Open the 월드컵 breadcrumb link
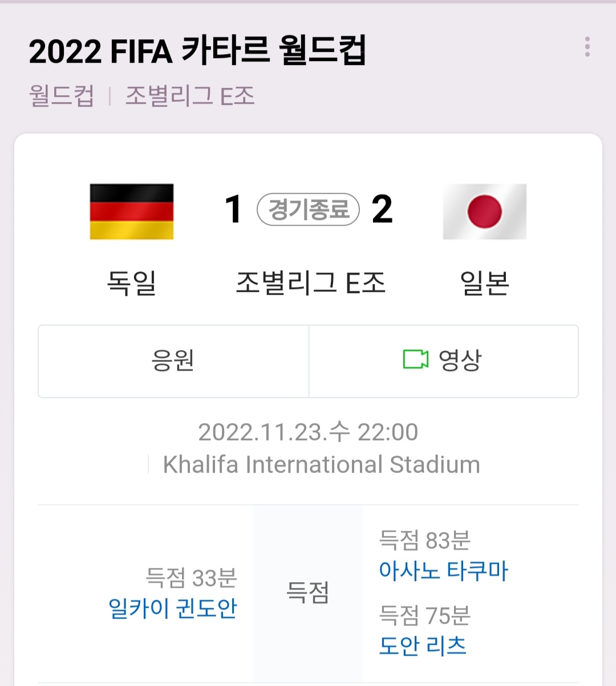The image size is (616, 686). point(62,96)
